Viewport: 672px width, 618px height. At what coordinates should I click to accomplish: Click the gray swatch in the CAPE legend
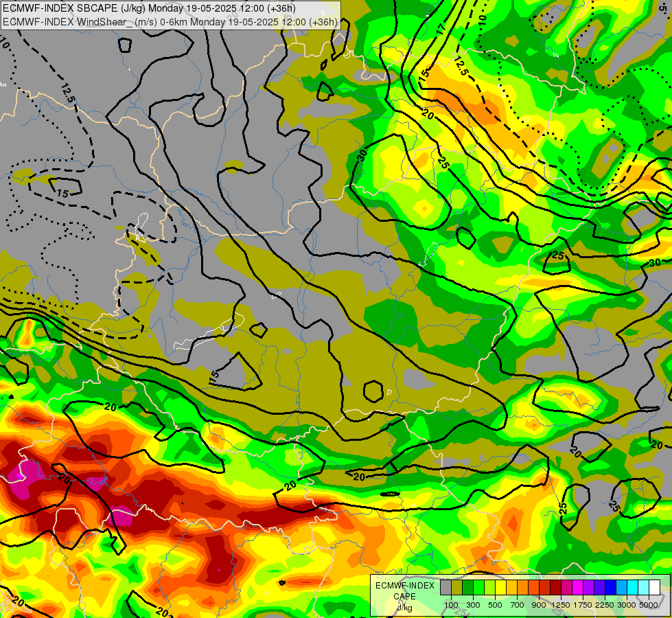(445, 588)
